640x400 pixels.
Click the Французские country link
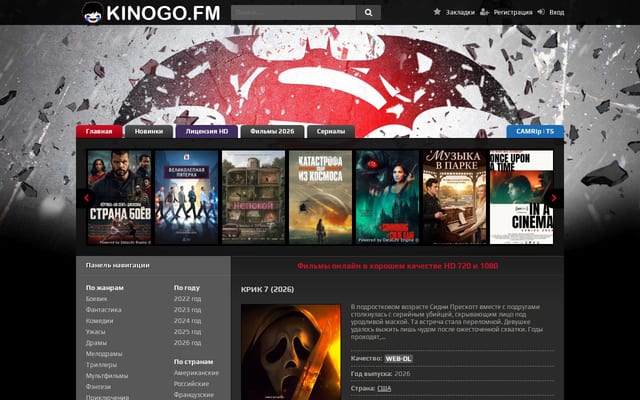tap(194, 395)
